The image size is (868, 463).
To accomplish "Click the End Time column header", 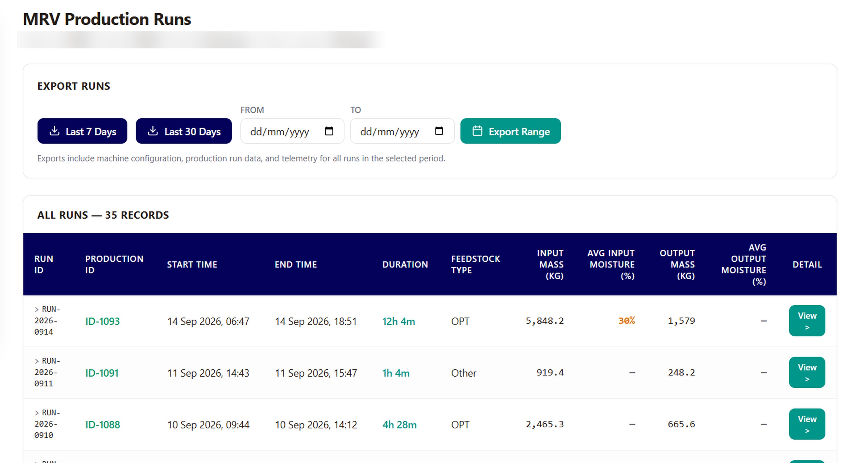I will click(x=296, y=265).
